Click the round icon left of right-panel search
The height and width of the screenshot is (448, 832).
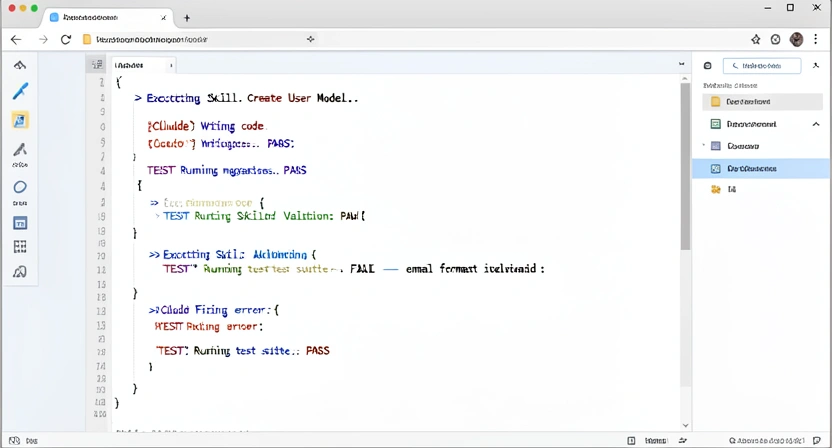click(x=707, y=66)
